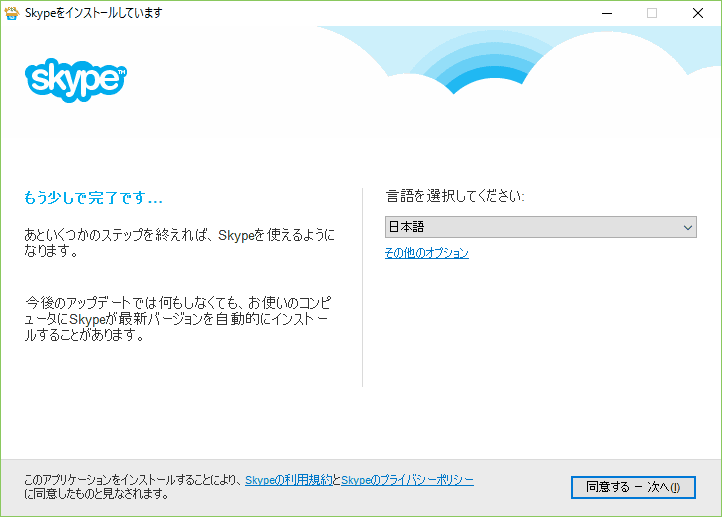Click the paragraph starting 今後のアップデートでは
The image size is (722, 517).
[x=178, y=319]
